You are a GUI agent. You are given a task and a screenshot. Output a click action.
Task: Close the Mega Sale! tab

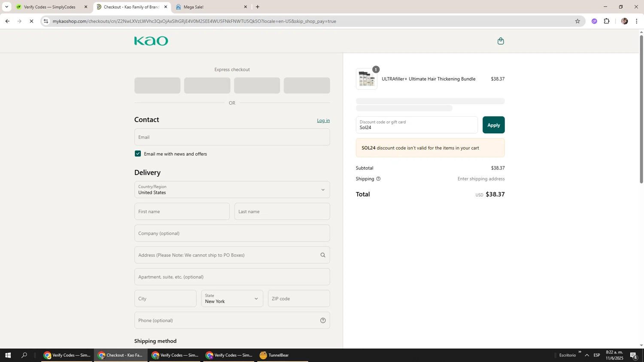click(x=246, y=7)
